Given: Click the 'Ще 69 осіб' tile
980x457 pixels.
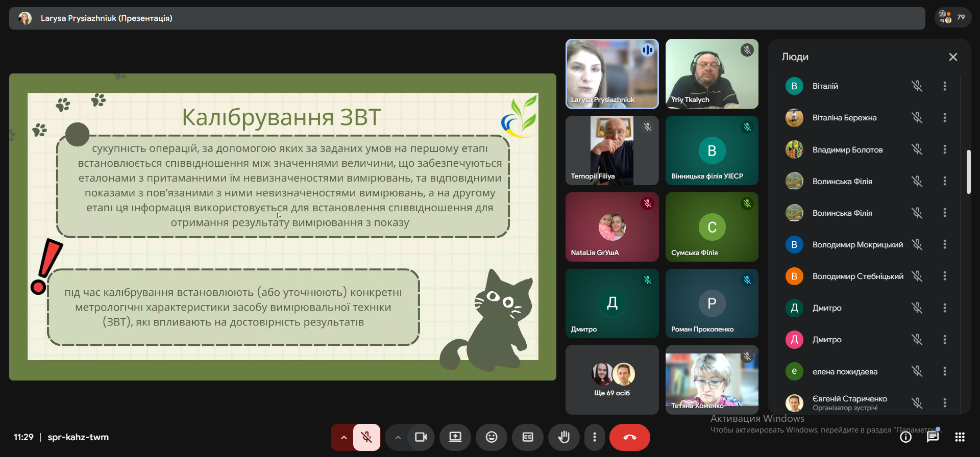Looking at the screenshot, I should [611, 380].
